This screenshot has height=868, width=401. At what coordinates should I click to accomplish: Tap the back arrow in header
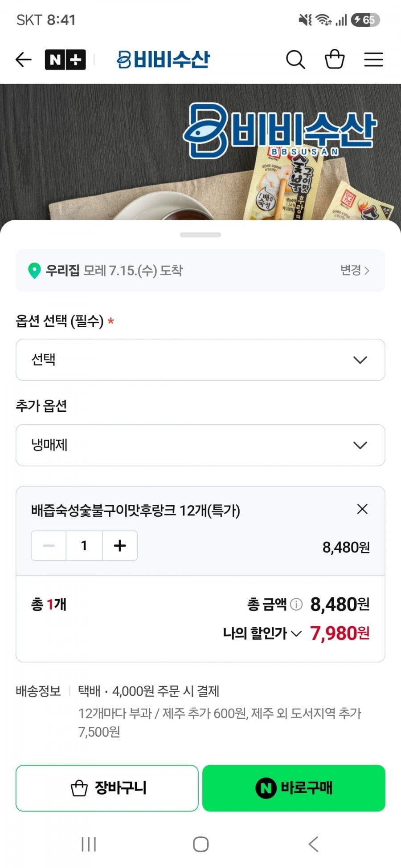[x=24, y=59]
